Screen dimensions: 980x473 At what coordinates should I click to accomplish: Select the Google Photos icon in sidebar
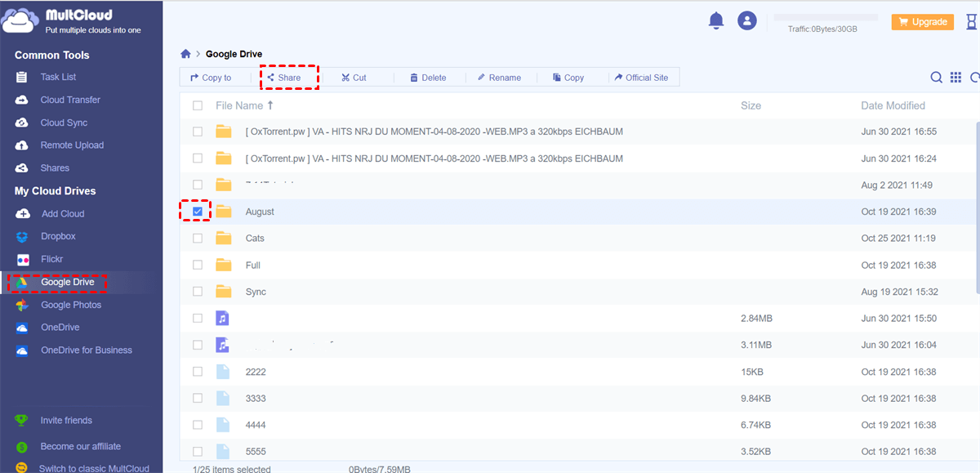pos(23,305)
